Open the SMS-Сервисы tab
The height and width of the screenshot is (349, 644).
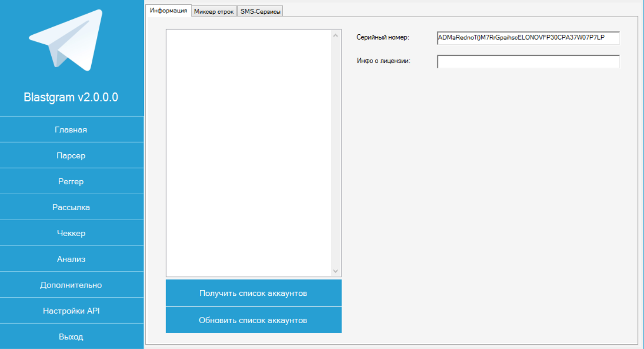(261, 12)
